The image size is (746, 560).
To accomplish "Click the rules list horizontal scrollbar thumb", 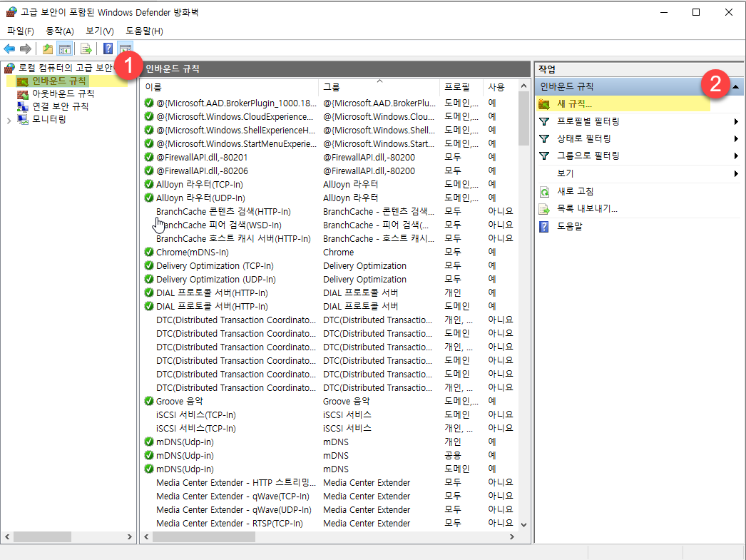I will point(204,536).
